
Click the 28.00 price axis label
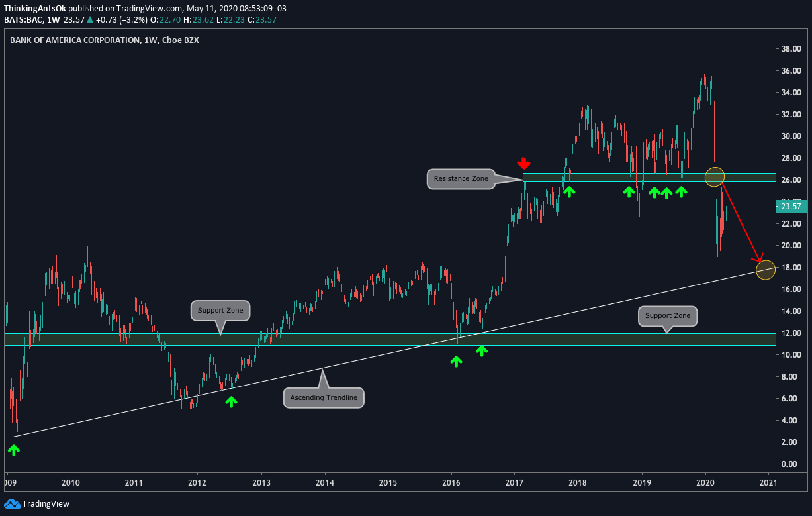[x=791, y=158]
